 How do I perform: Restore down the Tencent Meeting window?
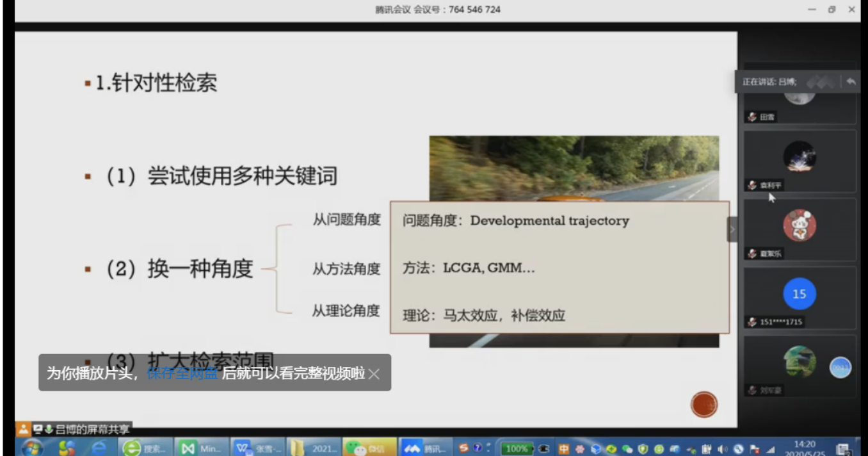[x=832, y=10]
